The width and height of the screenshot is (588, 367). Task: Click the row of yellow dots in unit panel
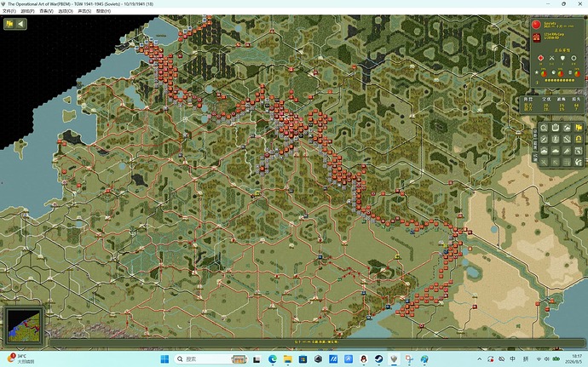point(559,81)
